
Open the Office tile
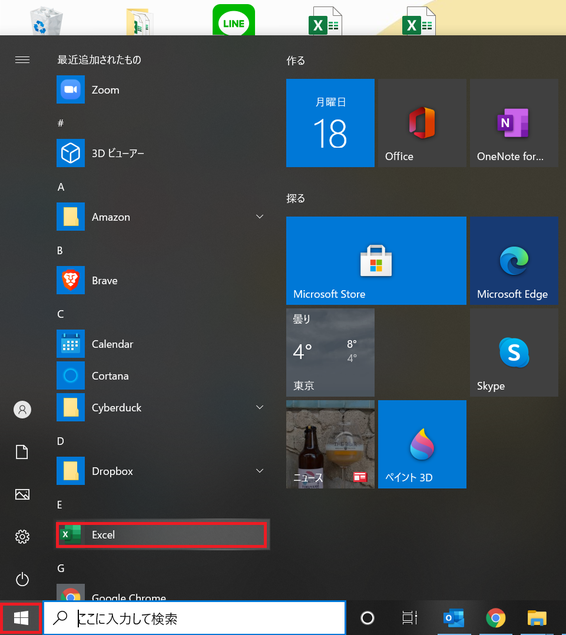[422, 123]
